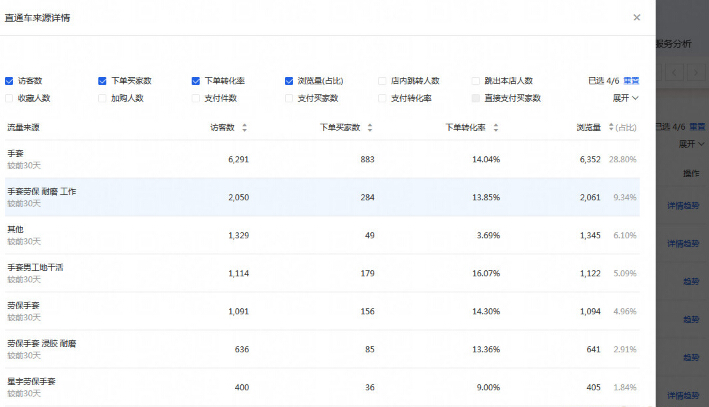Enable the 店内跳转人数 checkbox
The width and height of the screenshot is (709, 407).
(x=383, y=81)
